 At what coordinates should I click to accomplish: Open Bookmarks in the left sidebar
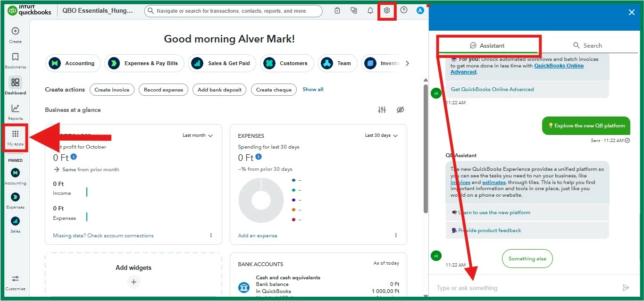point(15,57)
